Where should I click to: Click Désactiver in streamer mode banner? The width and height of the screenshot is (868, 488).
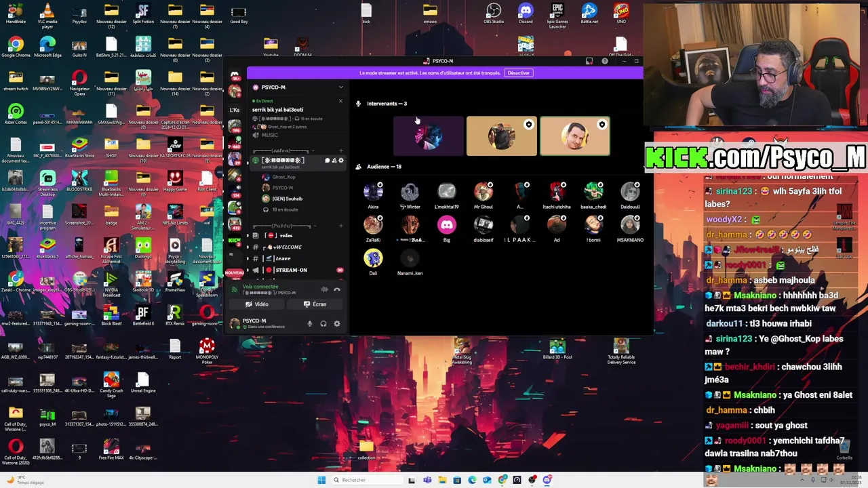519,73
